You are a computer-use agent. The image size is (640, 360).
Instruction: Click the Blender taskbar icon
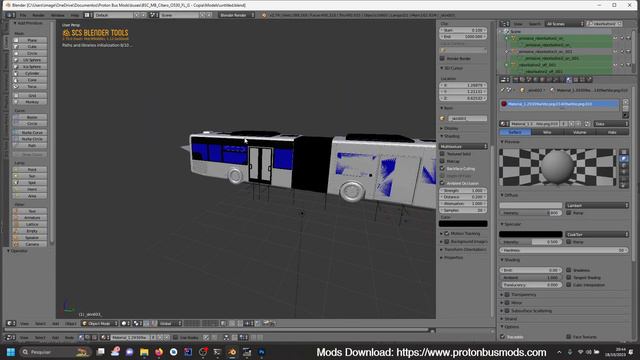(x=232, y=352)
